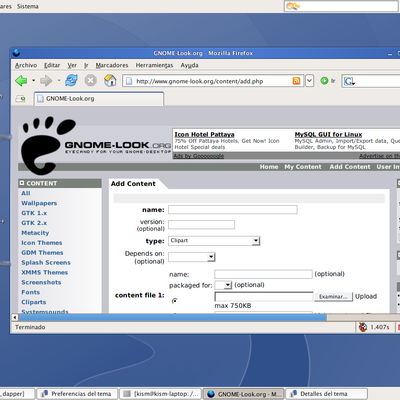Open the Cliparts category
Viewport: 400px width, 400px height.
coord(34,302)
